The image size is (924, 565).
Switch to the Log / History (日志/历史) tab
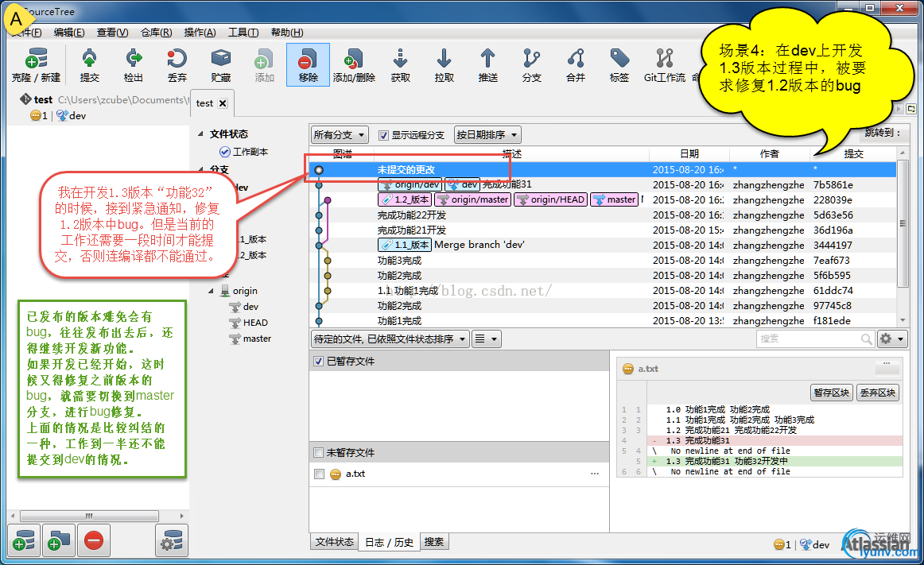389,542
